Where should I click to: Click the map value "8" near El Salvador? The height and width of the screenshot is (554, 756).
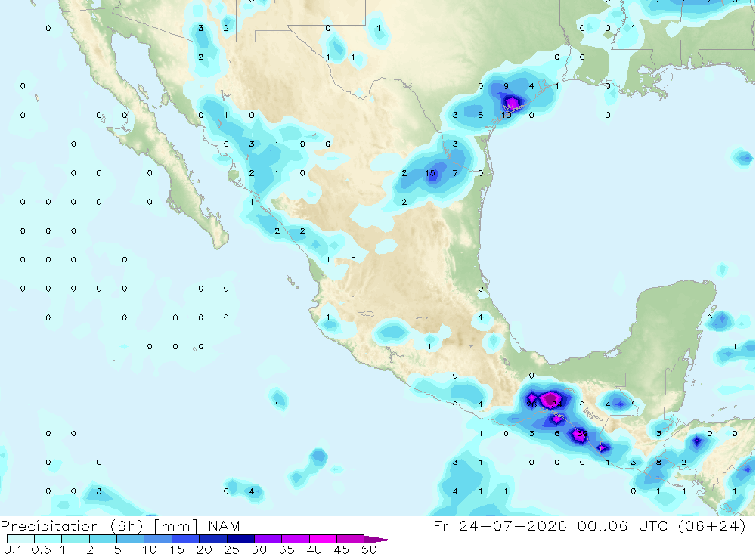click(658, 463)
